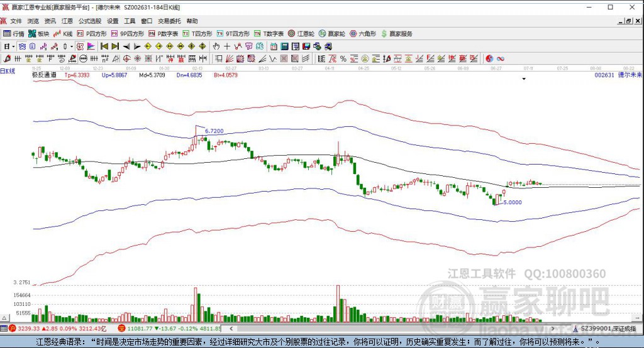This screenshot has width=644, height=348.
Task: Click the 6.7200 high price marker
Action: (x=213, y=131)
